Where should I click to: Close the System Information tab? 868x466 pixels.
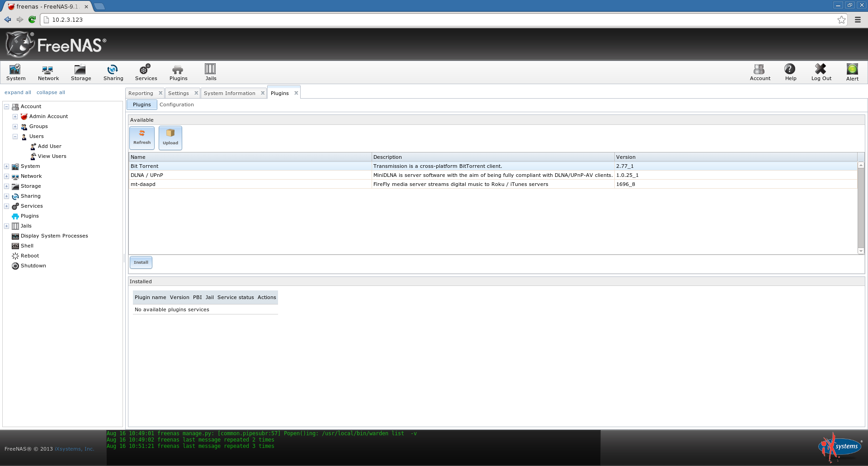pos(263,93)
